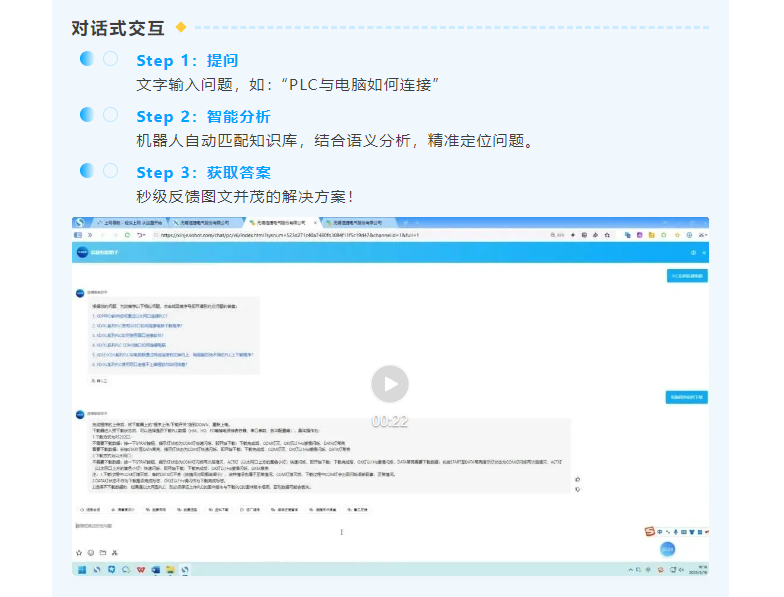The width and height of the screenshot is (784, 597).
Task: Click the Sogou browser logo icon
Action: click(x=79, y=222)
